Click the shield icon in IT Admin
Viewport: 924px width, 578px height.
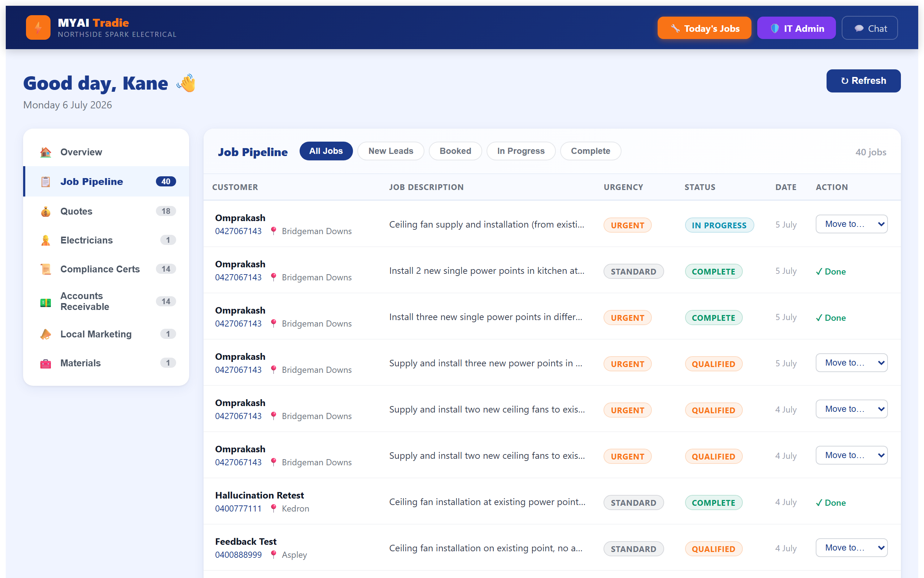pyautogui.click(x=775, y=28)
